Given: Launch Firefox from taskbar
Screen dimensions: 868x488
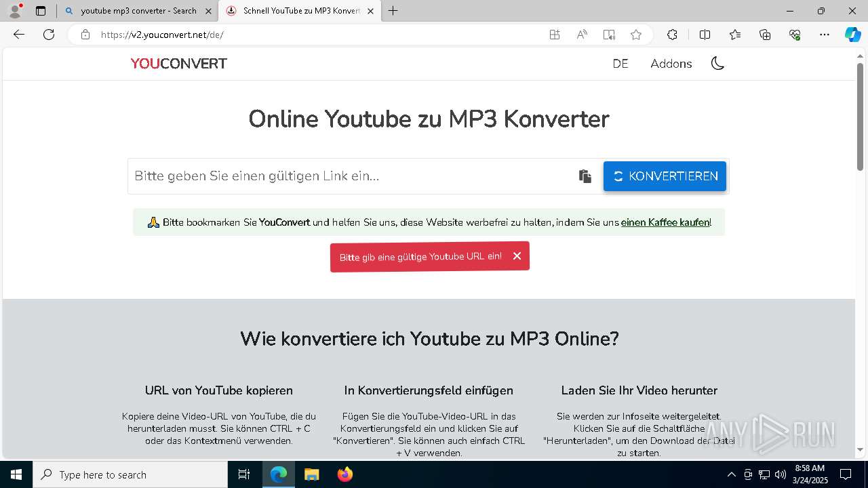Looking at the screenshot, I should (344, 474).
